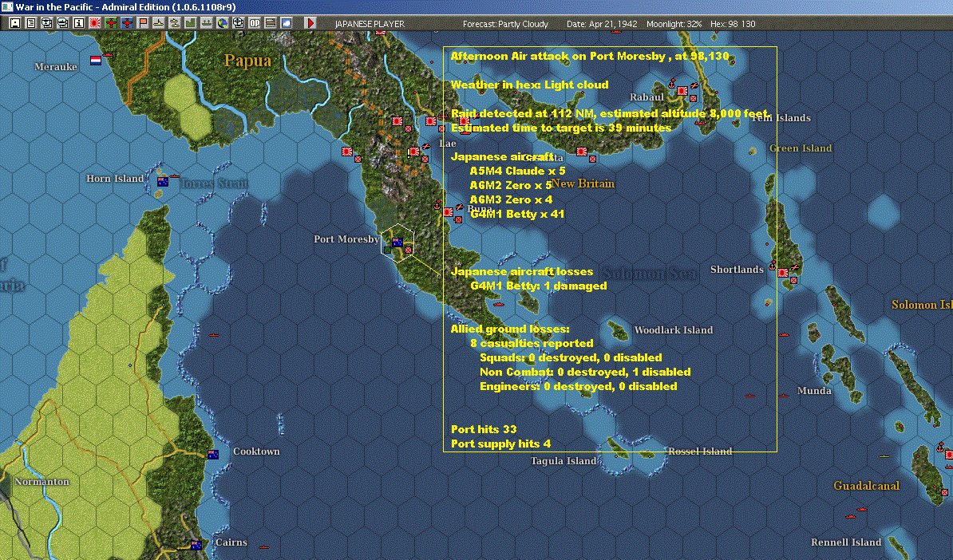Click the orange flag toolbar icon
The image size is (953, 560).
143,23
